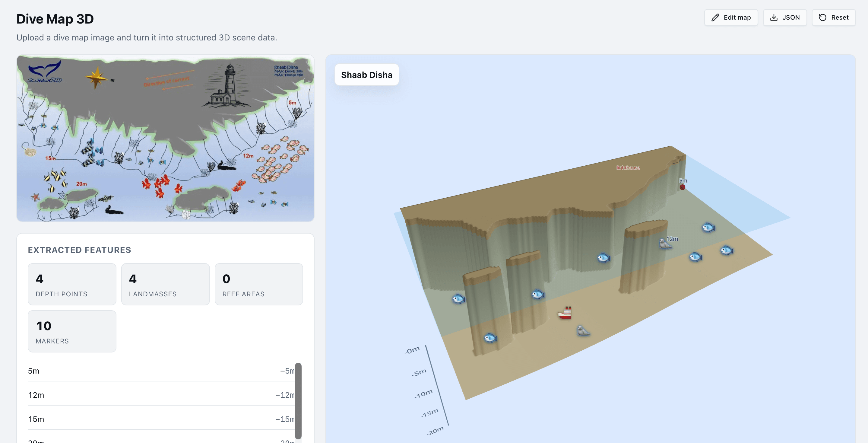868x443 pixels.
Task: Click the circular arrow Reset icon
Action: pyautogui.click(x=823, y=18)
